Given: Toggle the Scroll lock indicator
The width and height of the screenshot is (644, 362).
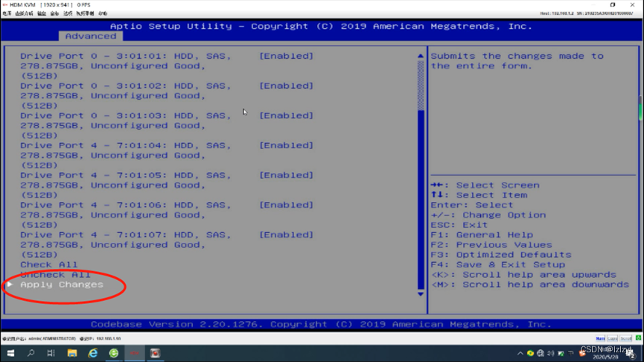Looking at the screenshot, I should point(626,339).
